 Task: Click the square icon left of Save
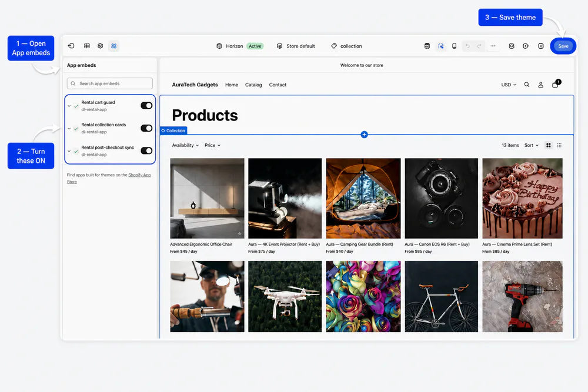click(541, 46)
